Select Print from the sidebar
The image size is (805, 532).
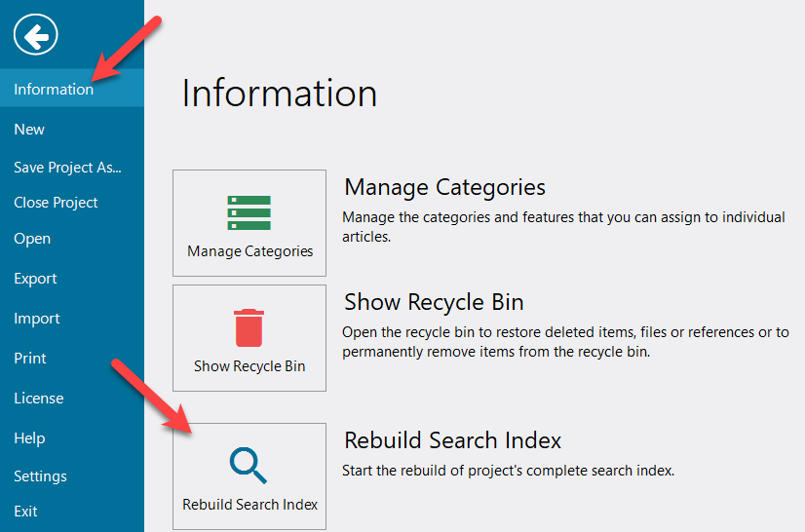point(30,358)
